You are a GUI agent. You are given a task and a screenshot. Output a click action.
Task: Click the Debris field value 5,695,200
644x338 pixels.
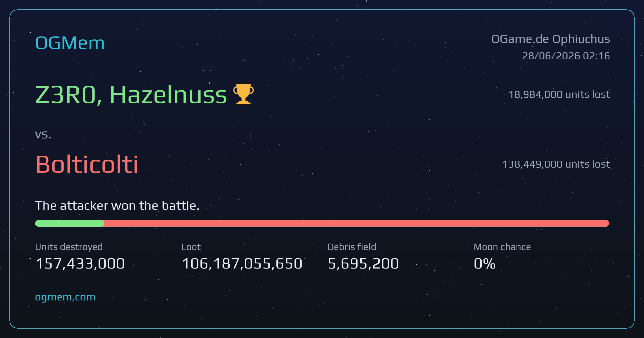click(x=363, y=263)
